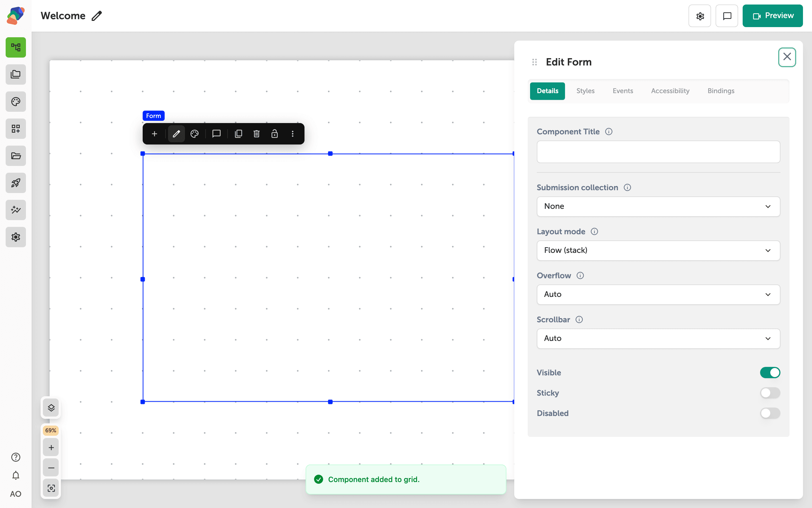Screen dimensions: 812x508
Task: Switch to the Events tab
Action: tap(623, 91)
